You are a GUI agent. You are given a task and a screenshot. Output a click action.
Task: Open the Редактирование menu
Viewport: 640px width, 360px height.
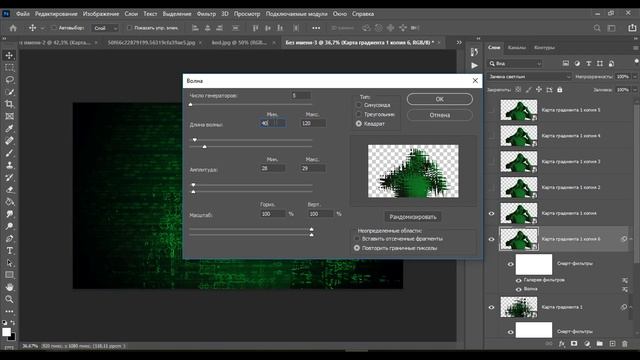[x=56, y=13]
